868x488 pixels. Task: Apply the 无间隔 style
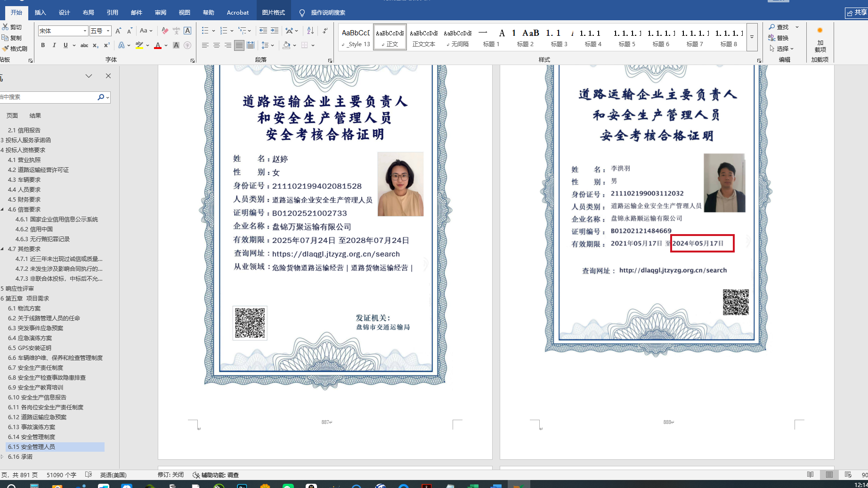[x=457, y=37]
